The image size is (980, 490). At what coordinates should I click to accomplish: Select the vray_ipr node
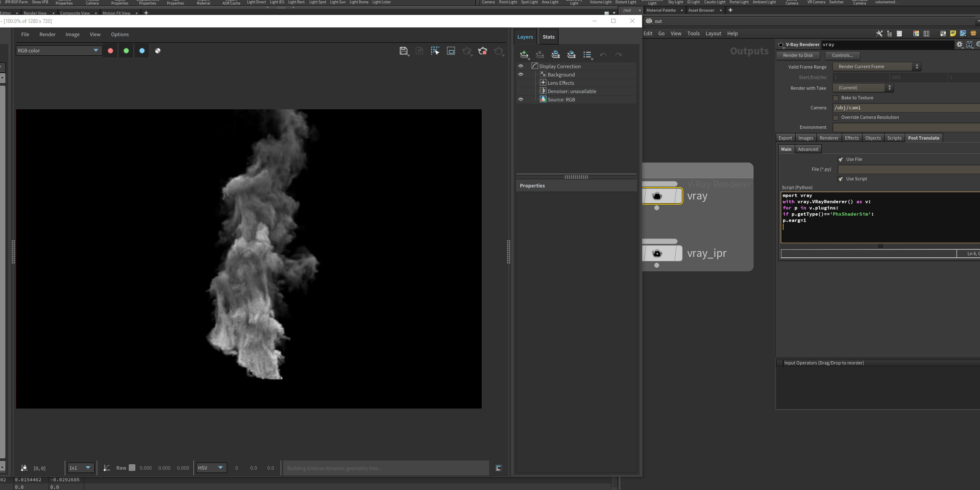[x=662, y=253]
